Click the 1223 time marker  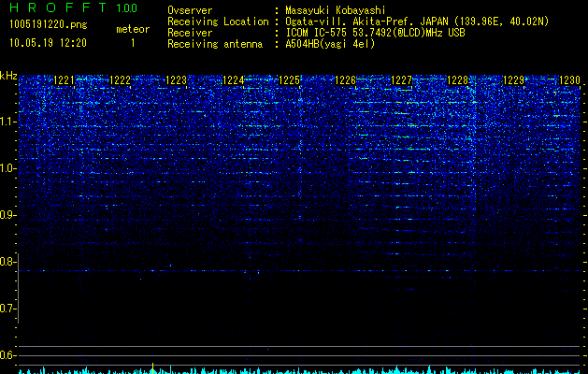177,79
